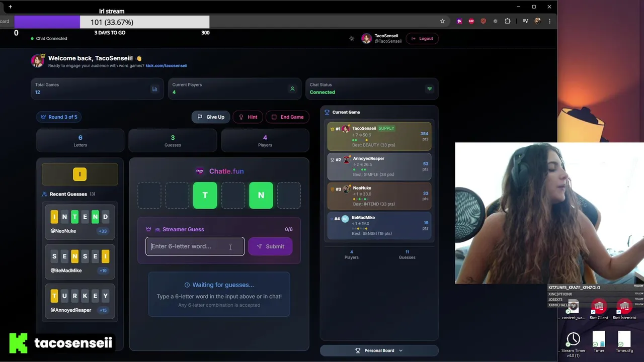Select NeoNuke's #3 leaderboard card
The height and width of the screenshot is (362, 644).
click(x=379, y=196)
